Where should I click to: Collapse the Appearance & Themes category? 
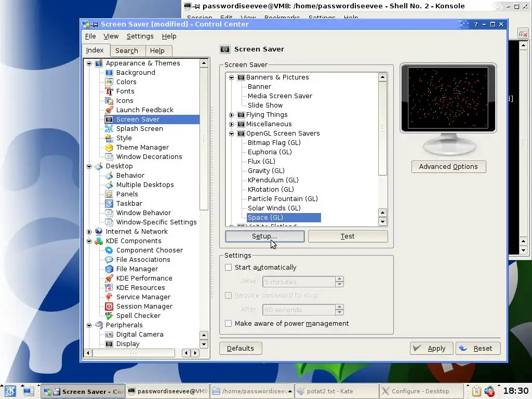(89, 63)
